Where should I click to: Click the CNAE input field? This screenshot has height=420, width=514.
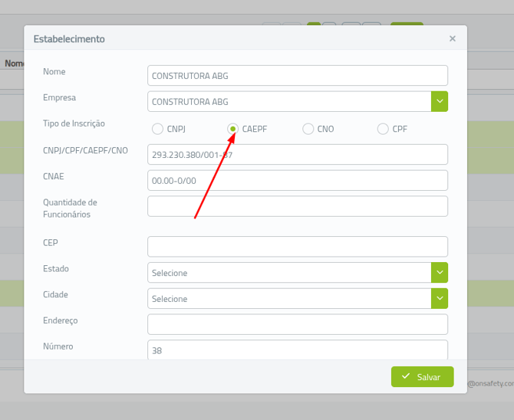297,181
